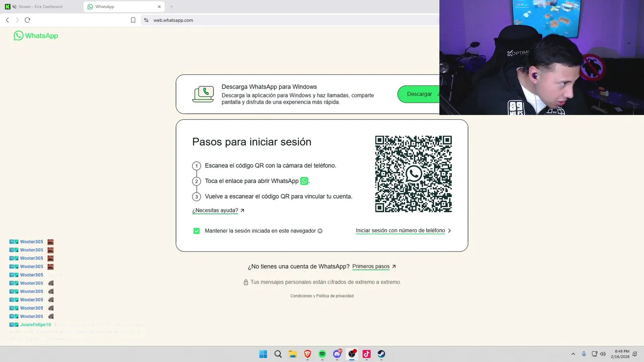Screen dimensions: 644x362
Task: Open Spotify from the taskbar
Action: pyautogui.click(x=323, y=354)
